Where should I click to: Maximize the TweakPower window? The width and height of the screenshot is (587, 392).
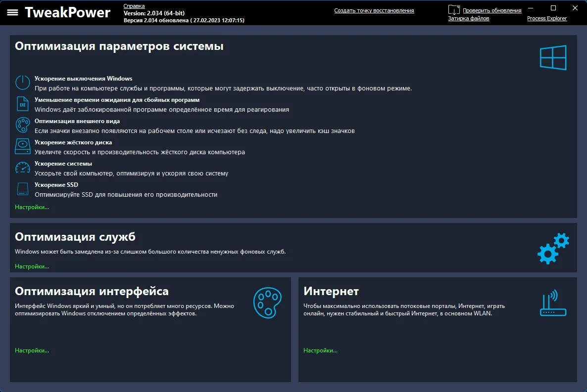(553, 8)
